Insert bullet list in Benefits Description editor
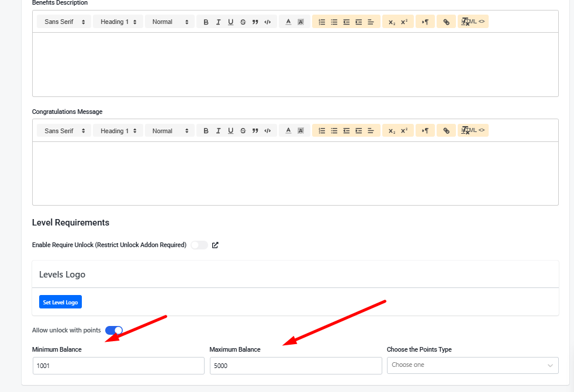 click(334, 22)
